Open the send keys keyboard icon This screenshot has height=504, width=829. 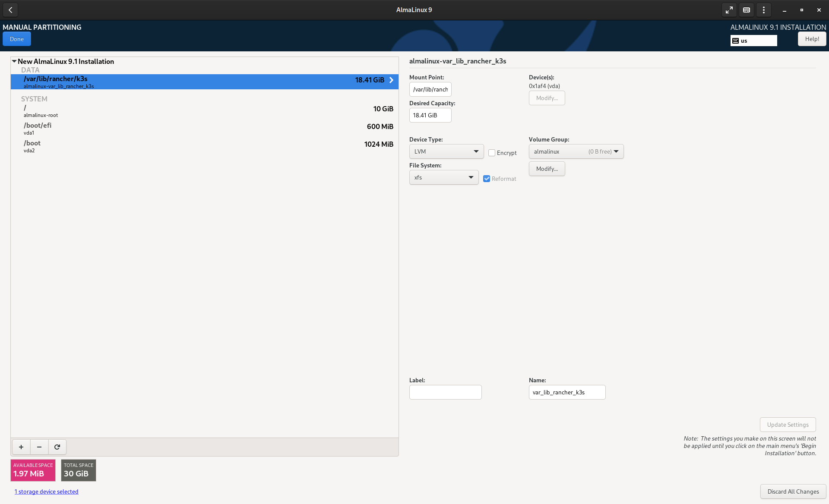[x=747, y=9]
